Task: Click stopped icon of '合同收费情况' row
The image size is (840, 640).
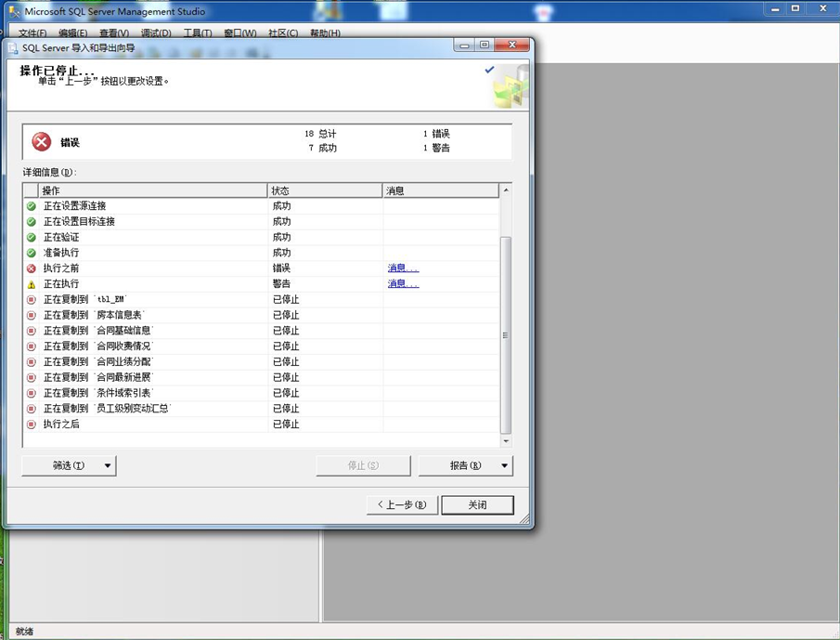Action: (31, 346)
